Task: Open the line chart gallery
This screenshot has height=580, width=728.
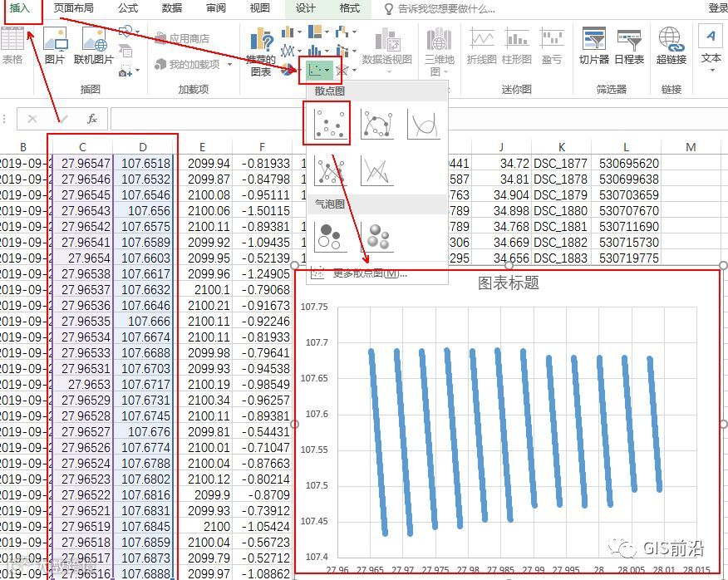Action: tap(291, 50)
